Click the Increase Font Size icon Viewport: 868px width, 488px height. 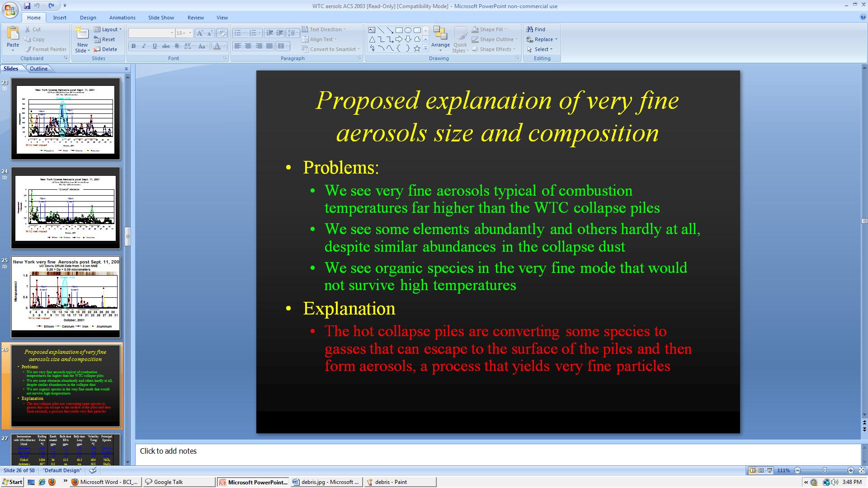[x=200, y=33]
